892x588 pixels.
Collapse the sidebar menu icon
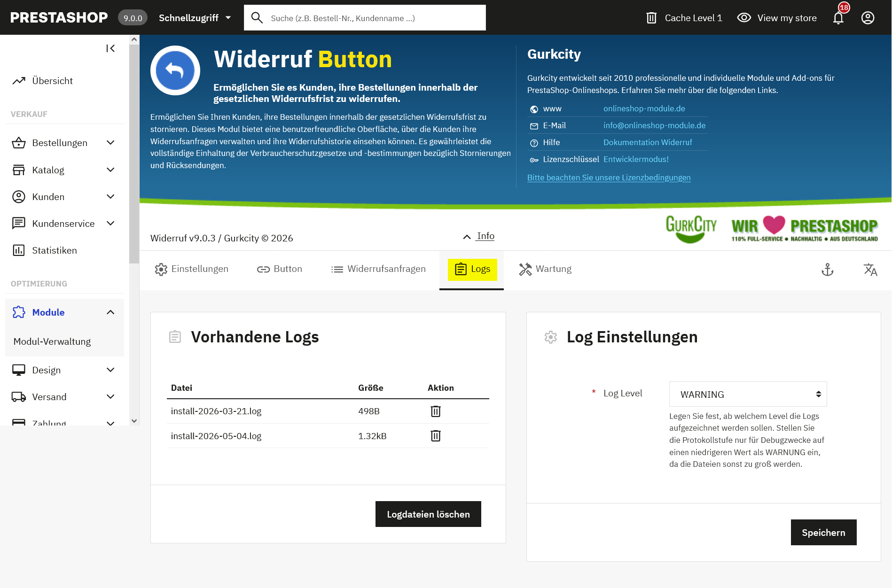(110, 48)
